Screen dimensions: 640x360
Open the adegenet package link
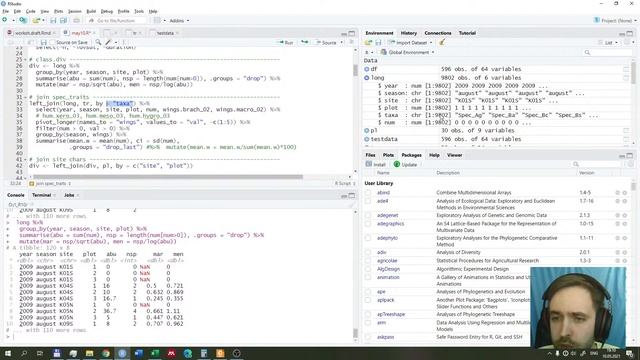[x=387, y=215]
